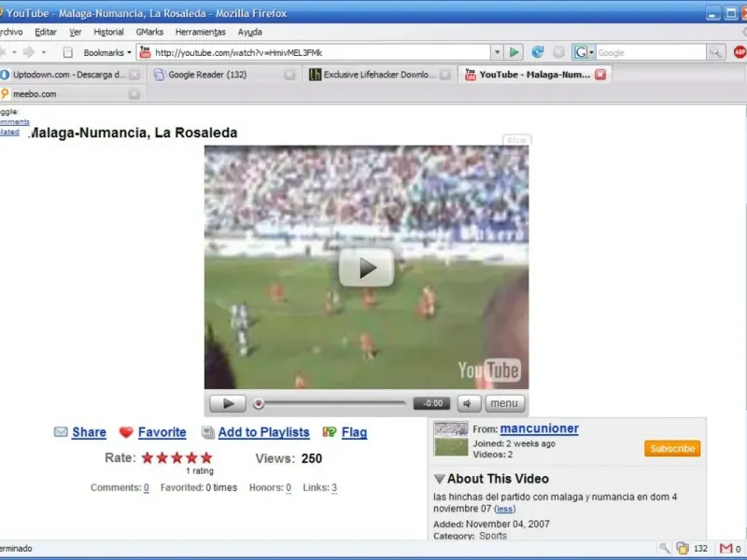Click the (less) description link

pos(504,509)
